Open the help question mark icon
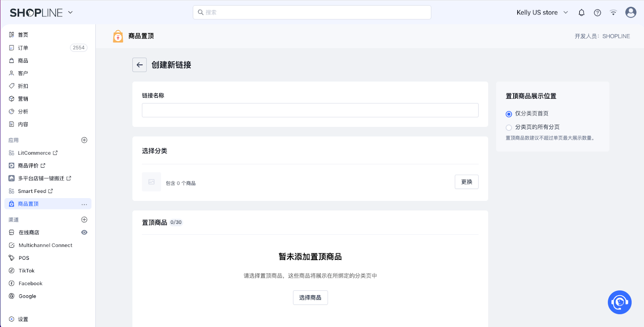The height and width of the screenshot is (327, 644). (598, 12)
